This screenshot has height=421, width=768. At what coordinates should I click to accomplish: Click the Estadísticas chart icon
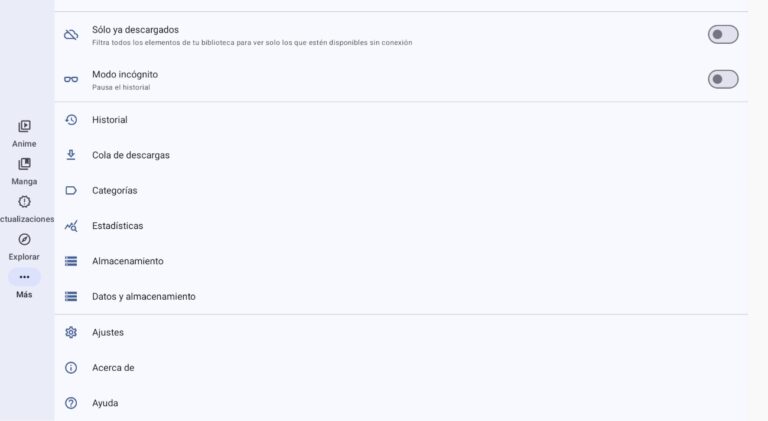pos(71,226)
